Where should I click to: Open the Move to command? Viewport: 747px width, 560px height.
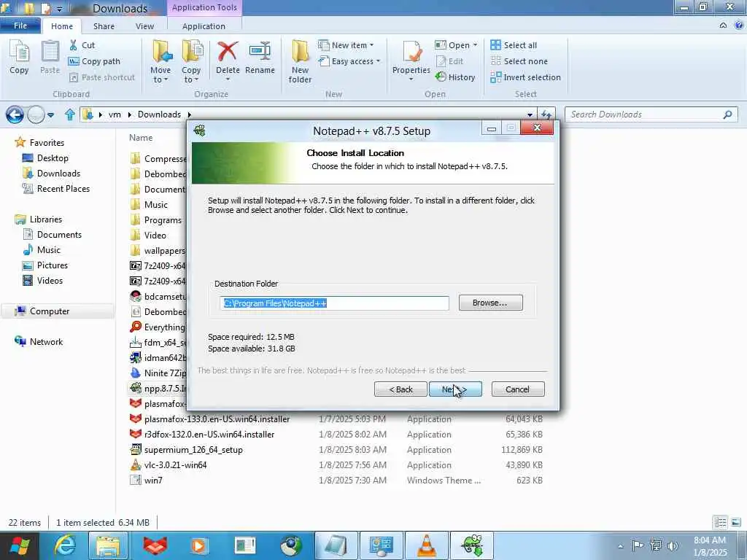coord(160,61)
